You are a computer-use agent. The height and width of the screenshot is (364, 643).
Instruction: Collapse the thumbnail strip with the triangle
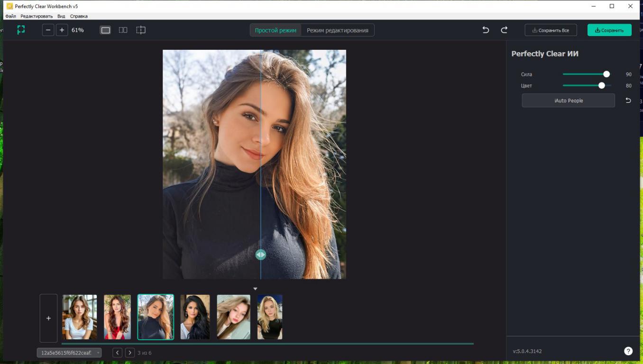(x=255, y=289)
